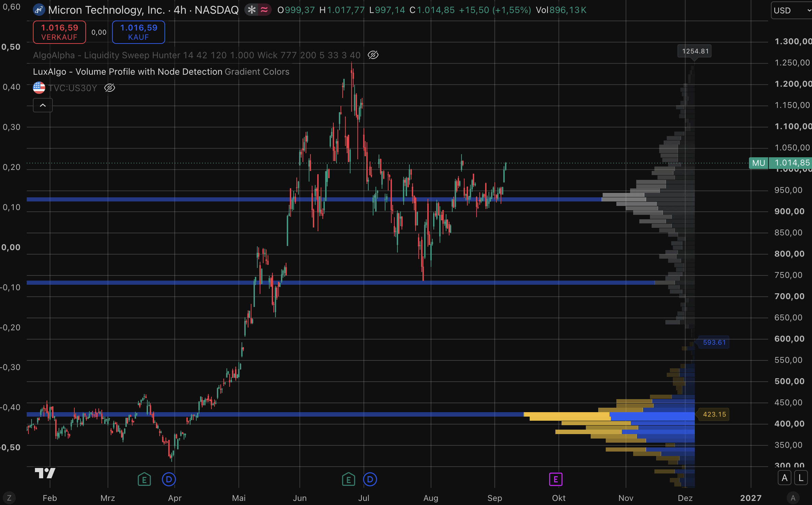Image resolution: width=812 pixels, height=505 pixels.
Task: Click the A button in bottom-right corner
Action: click(x=793, y=498)
